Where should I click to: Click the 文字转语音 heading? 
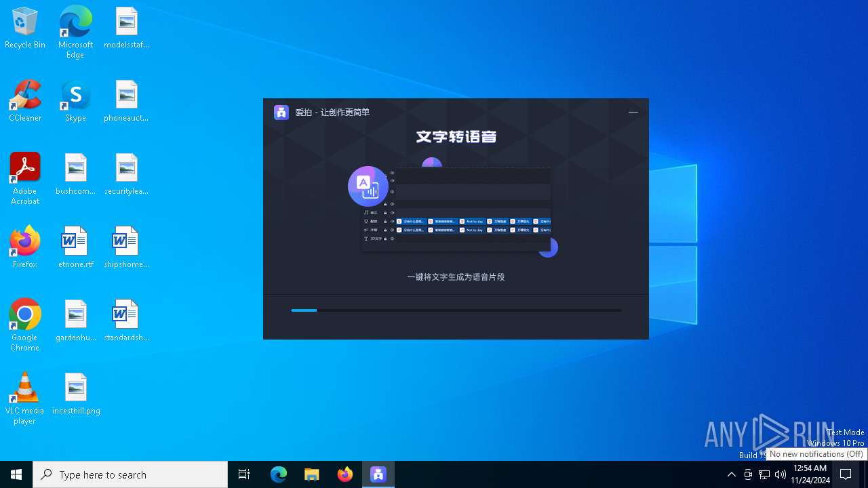[x=456, y=137]
